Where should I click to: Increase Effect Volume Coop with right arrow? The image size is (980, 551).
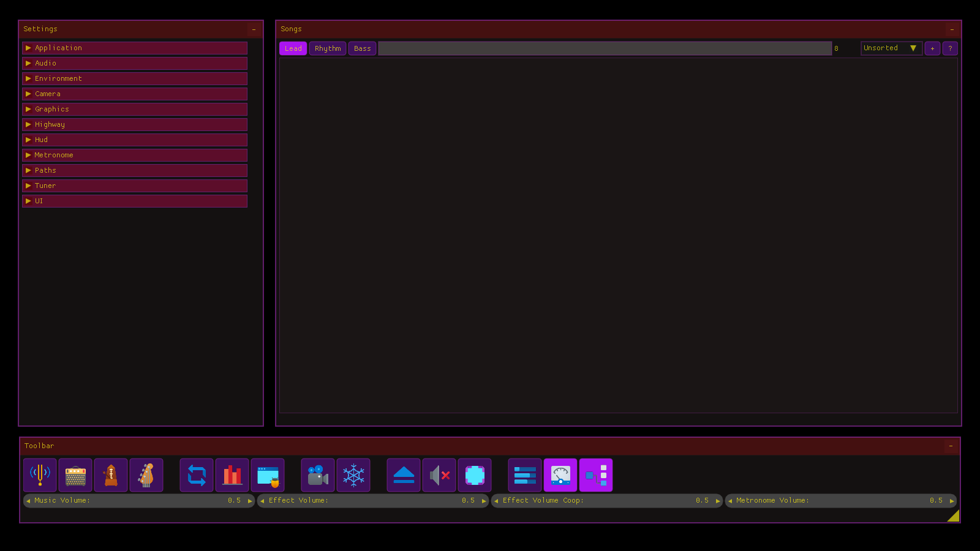[x=718, y=501]
